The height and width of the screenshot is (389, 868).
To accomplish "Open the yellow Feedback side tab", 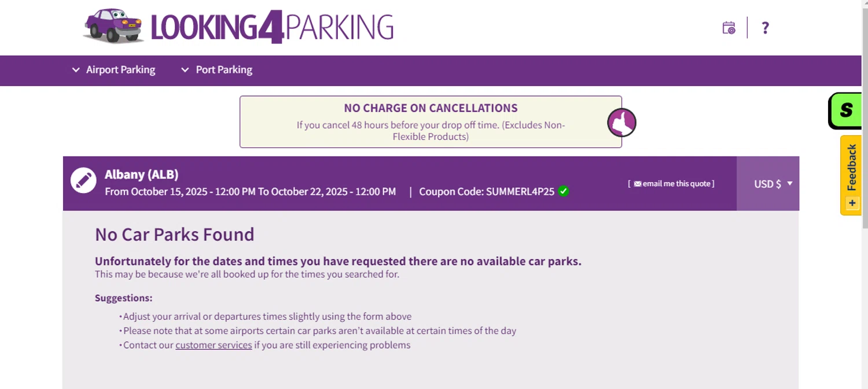I will click(x=851, y=168).
